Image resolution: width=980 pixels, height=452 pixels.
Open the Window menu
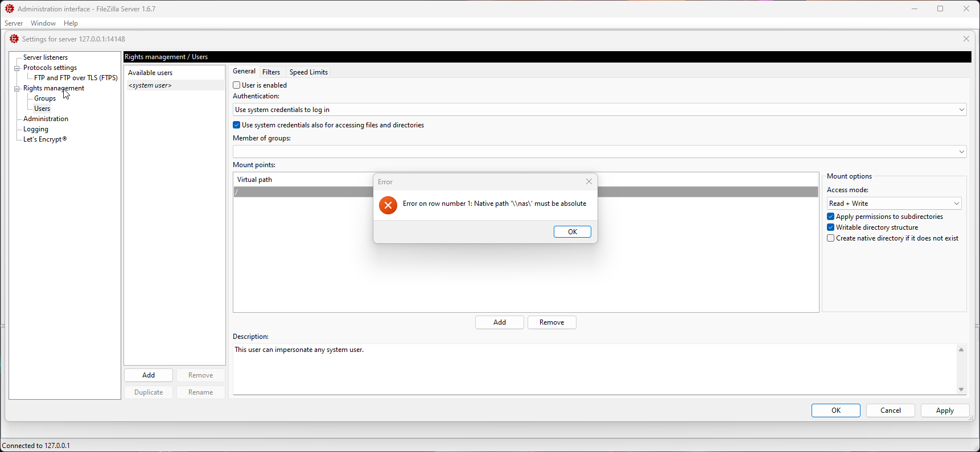point(43,23)
